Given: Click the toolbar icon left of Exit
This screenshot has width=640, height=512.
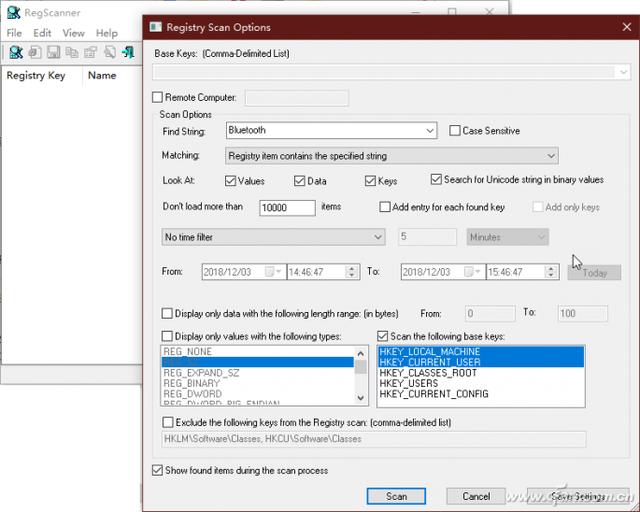Looking at the screenshot, I should (x=109, y=52).
